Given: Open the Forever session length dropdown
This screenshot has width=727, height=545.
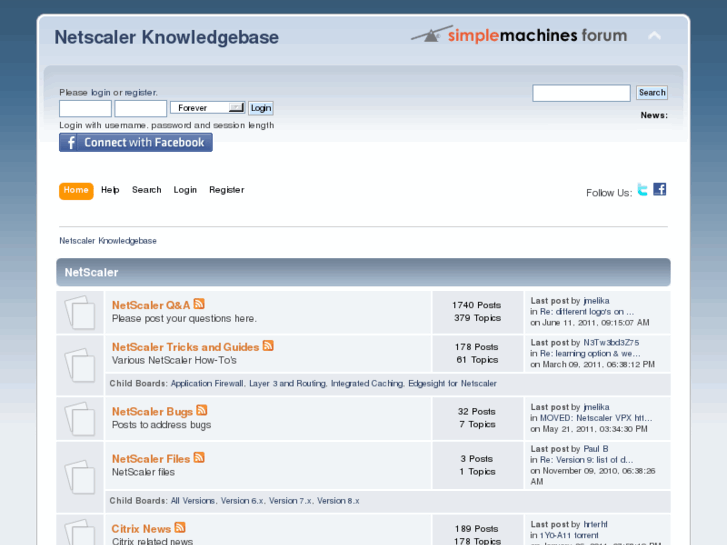Looking at the screenshot, I should tap(208, 108).
